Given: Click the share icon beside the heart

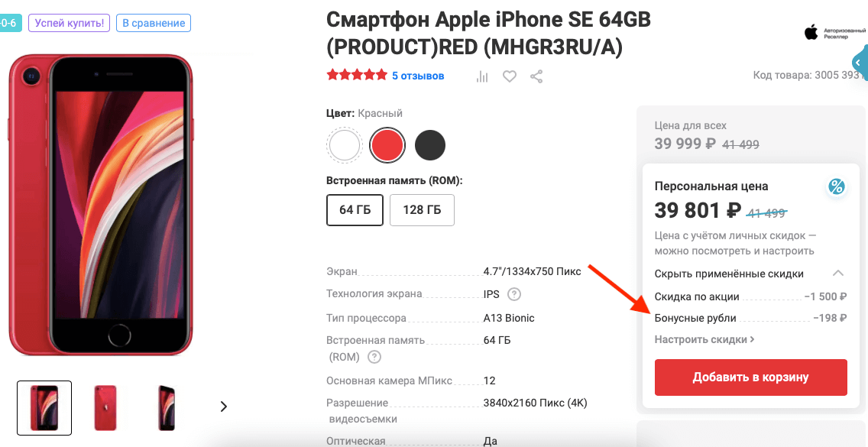Looking at the screenshot, I should (536, 76).
